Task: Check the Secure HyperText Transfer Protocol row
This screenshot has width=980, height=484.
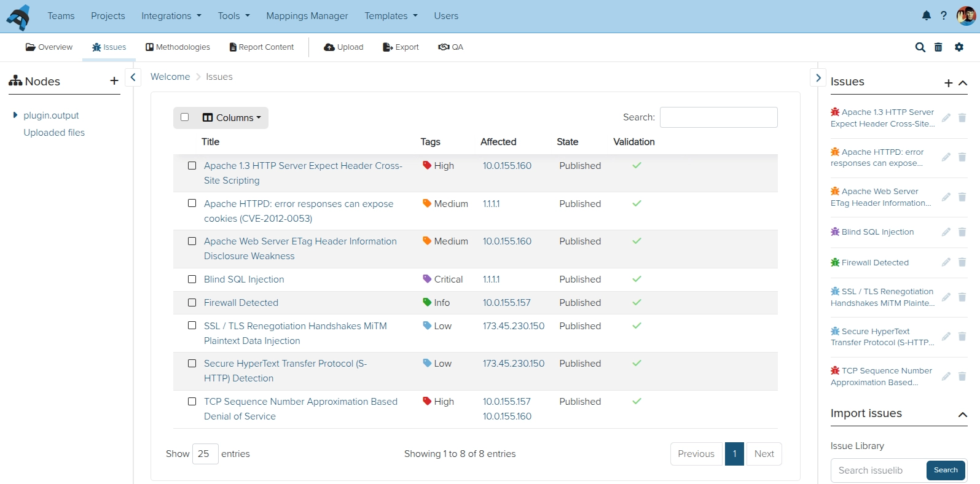Action: [192, 364]
